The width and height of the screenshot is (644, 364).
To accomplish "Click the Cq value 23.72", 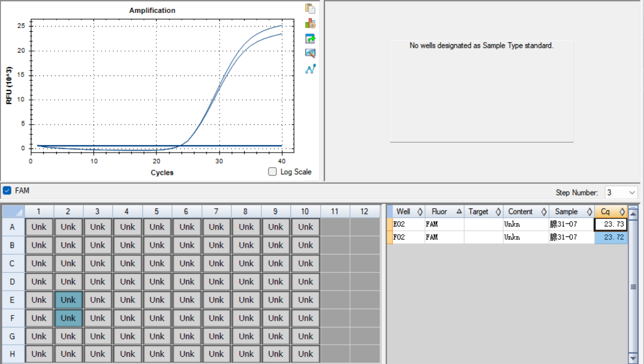I will 611,237.
